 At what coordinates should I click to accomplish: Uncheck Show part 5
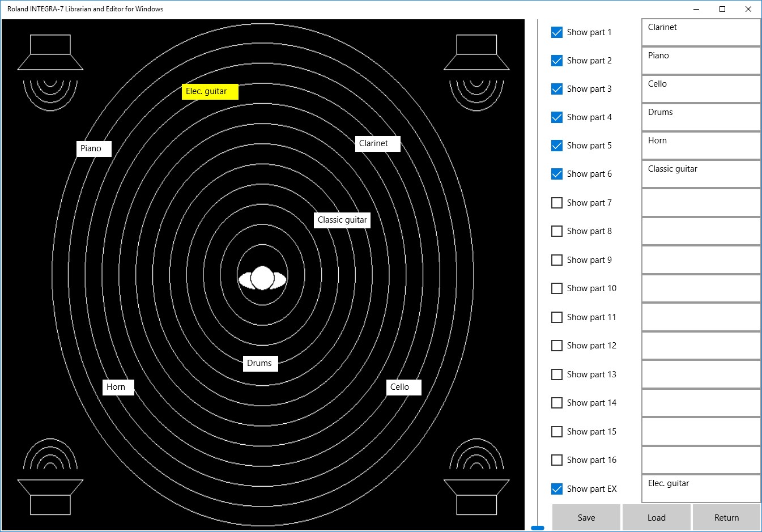pyautogui.click(x=557, y=146)
